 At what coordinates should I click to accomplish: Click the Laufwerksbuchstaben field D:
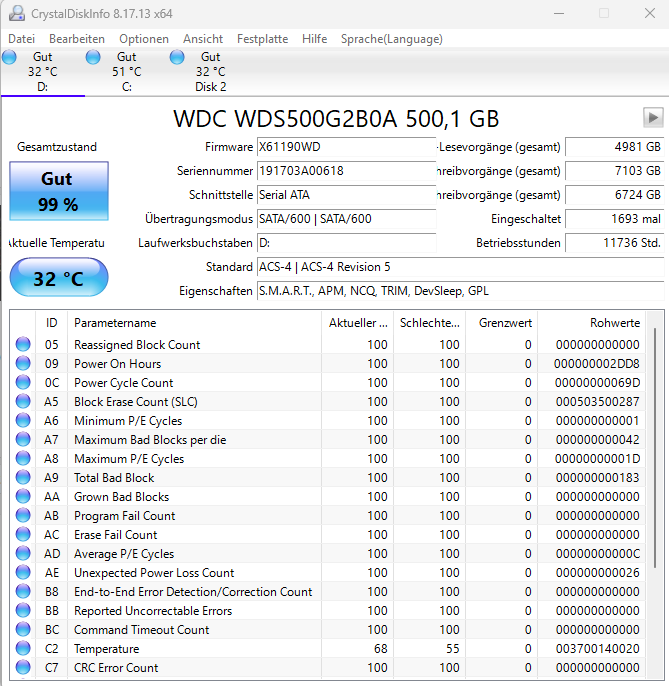(x=347, y=243)
